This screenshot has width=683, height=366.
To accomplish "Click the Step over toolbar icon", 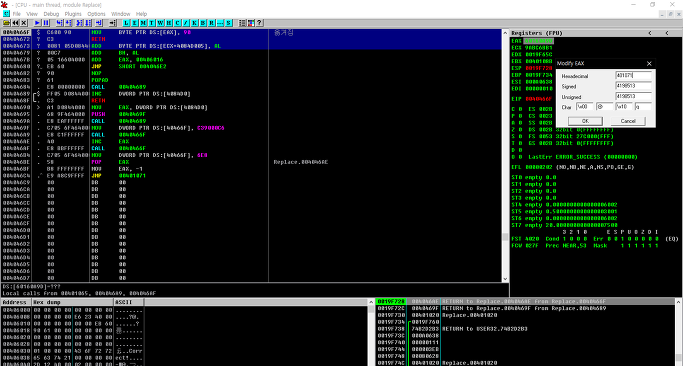I will click(68, 23).
